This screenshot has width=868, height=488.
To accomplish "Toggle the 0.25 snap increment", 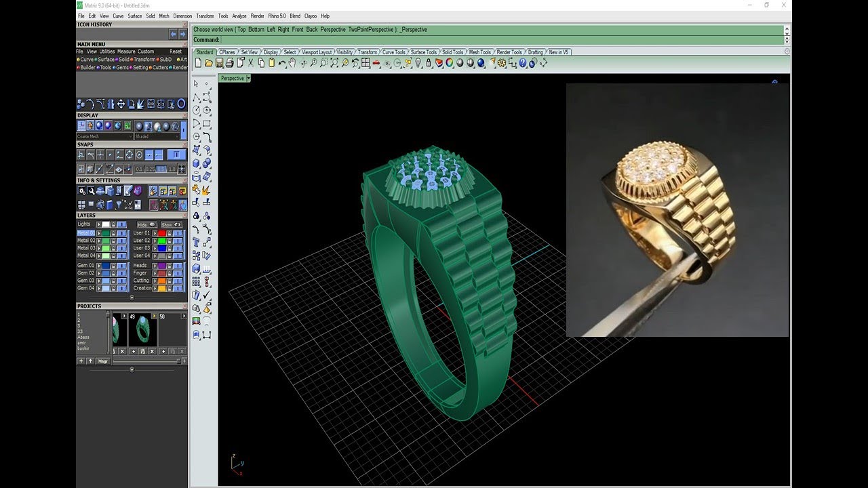I will (151, 169).
